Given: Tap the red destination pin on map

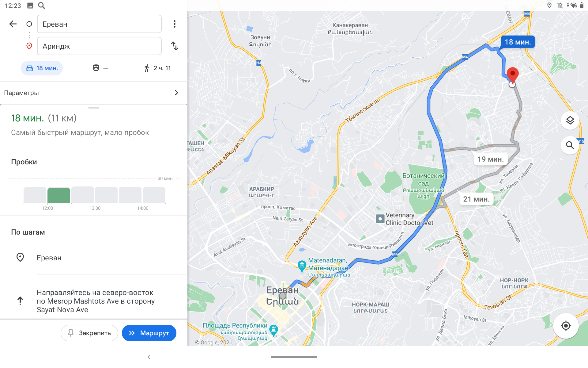Looking at the screenshot, I should pos(513,75).
